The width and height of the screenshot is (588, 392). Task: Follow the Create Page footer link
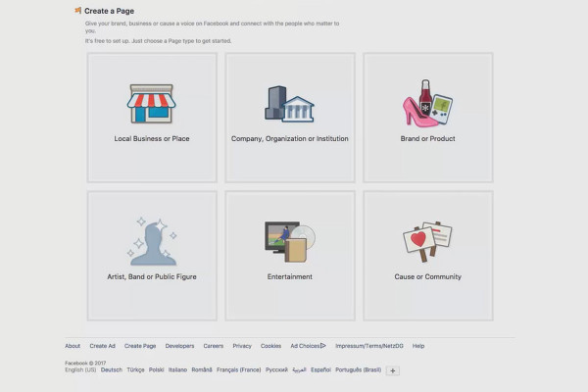(x=140, y=346)
